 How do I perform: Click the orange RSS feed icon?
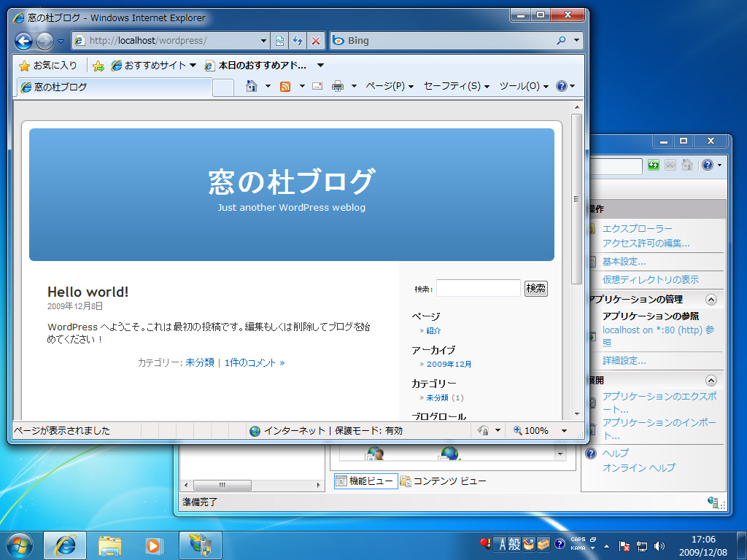click(285, 85)
